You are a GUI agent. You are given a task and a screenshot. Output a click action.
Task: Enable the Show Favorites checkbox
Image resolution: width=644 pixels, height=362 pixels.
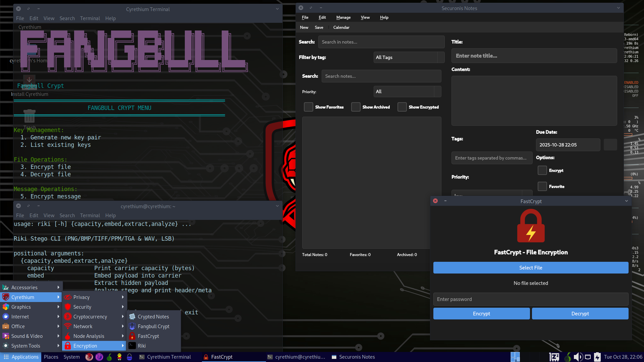308,107
